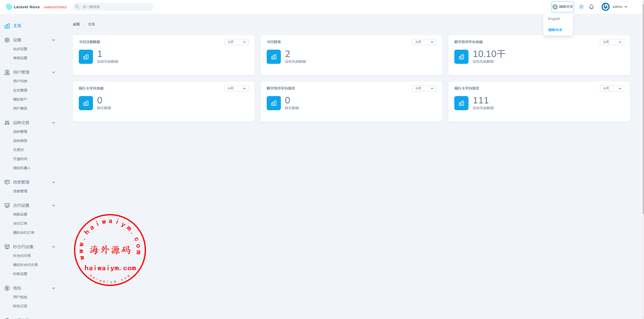The width and height of the screenshot is (644, 319).
Task: Select 简体中文 in the language menu
Action: click(x=555, y=30)
